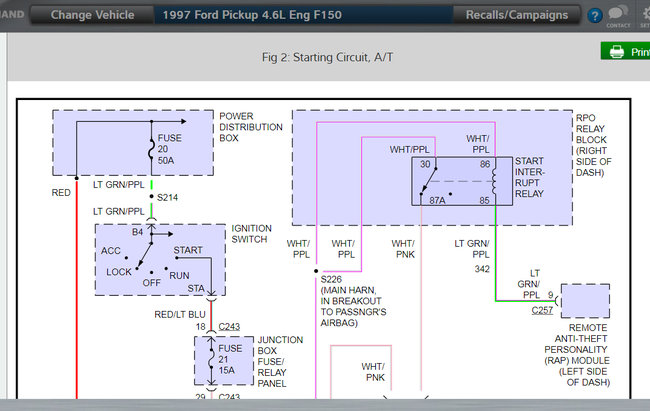650x411 pixels.
Task: Click the FUSE 20 50A label
Action: pyautogui.click(x=170, y=149)
